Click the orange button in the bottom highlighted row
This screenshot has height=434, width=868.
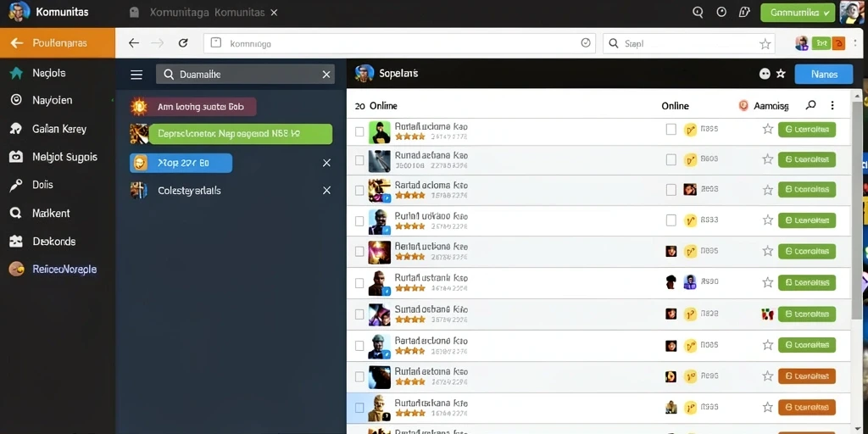807,408
